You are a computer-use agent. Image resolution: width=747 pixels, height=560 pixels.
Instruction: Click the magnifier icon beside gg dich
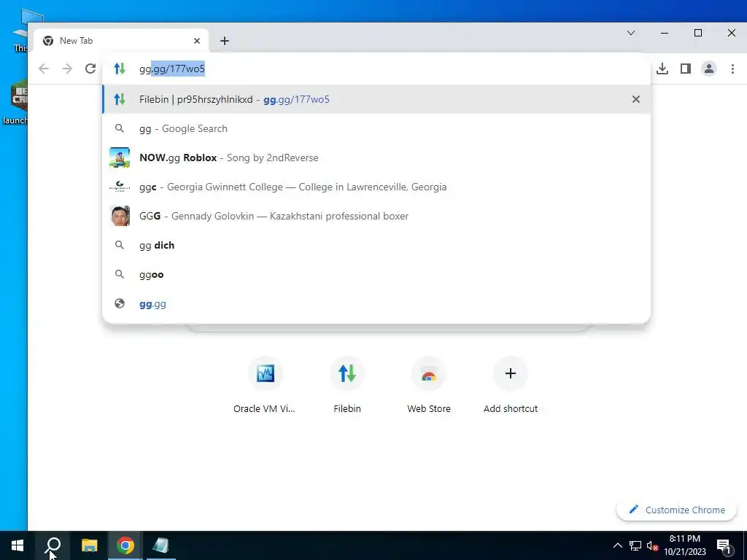point(120,245)
